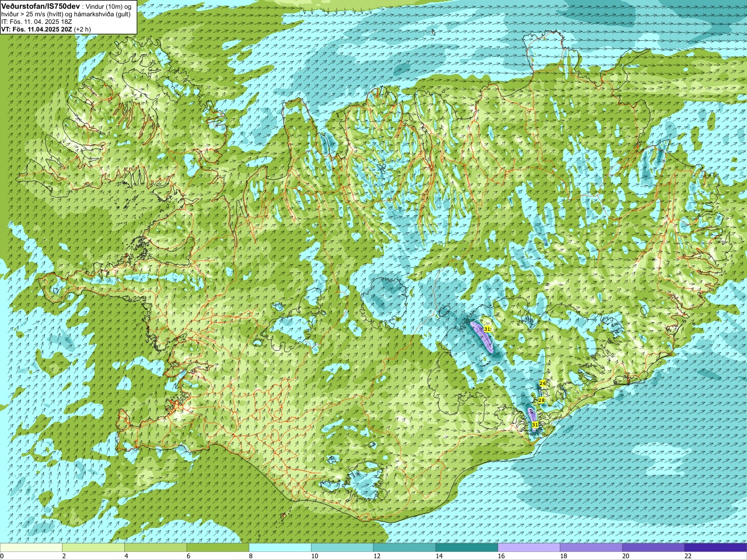Click the legend tick label '18'
This screenshot has width=747, height=560.
(x=564, y=556)
